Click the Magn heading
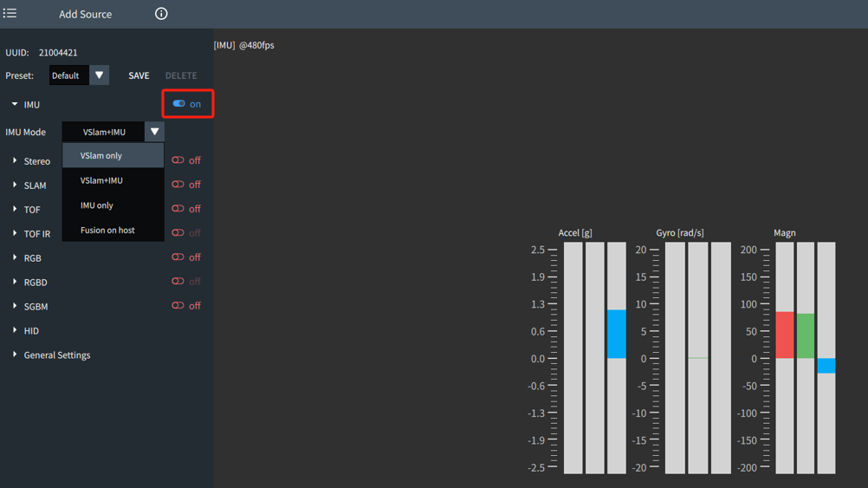Screen dimensions: 868x488 tap(785, 232)
